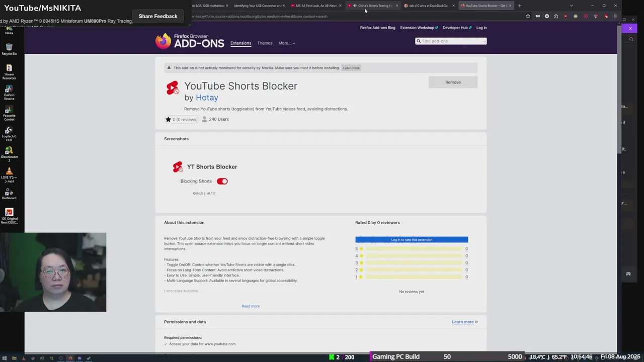
Task: Open File Explorer from the taskbar
Action: coord(14,358)
